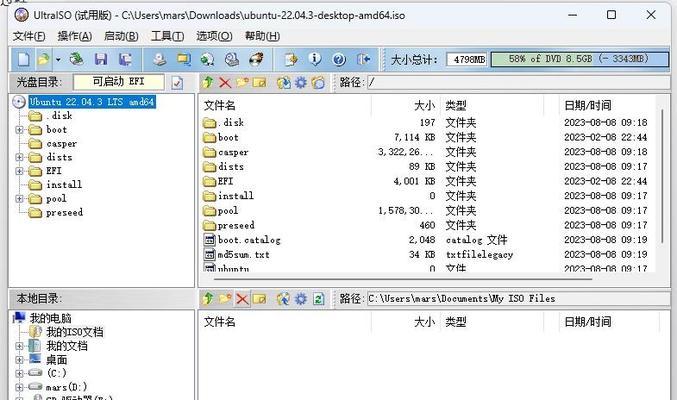This screenshot has height=400, width=677.
Task: Click the Make CD/DVD image drive icon
Action: [159, 59]
